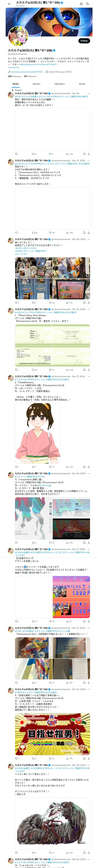Switch to the Media tab
The width and height of the screenshot is (98, 868).
click(82, 84)
